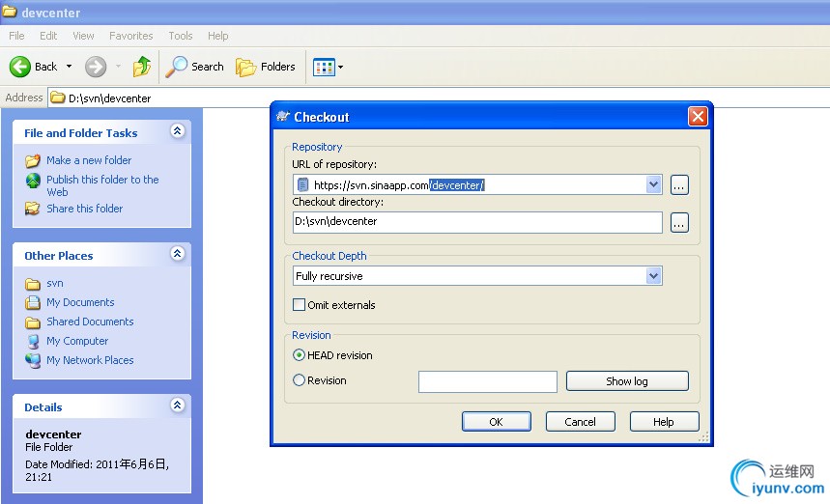Open Forward history dropdown arrow
The width and height of the screenshot is (830, 504).
coord(118,67)
